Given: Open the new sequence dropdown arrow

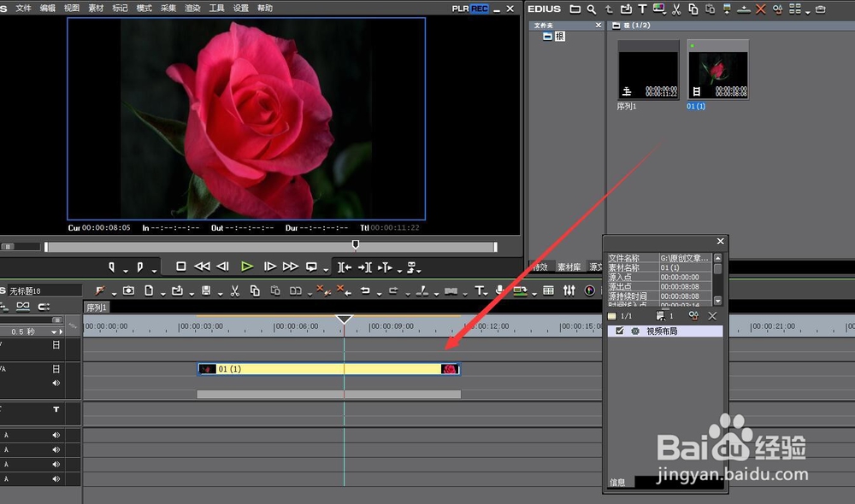Looking at the screenshot, I should [163, 294].
